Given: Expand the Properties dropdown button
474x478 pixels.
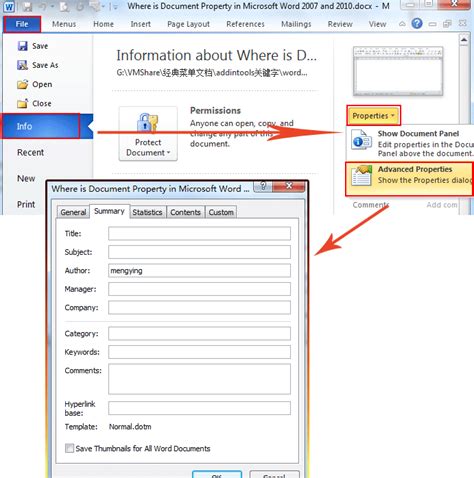Looking at the screenshot, I should (x=373, y=116).
